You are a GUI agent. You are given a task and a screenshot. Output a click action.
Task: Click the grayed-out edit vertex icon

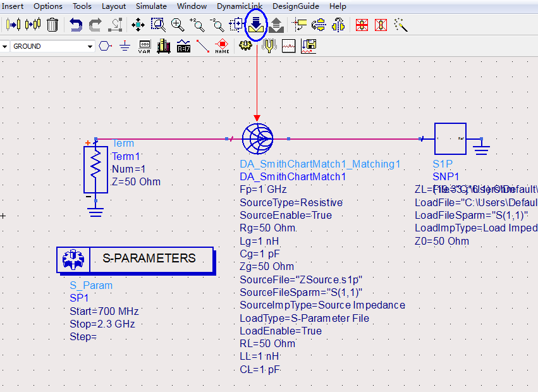coord(115,25)
